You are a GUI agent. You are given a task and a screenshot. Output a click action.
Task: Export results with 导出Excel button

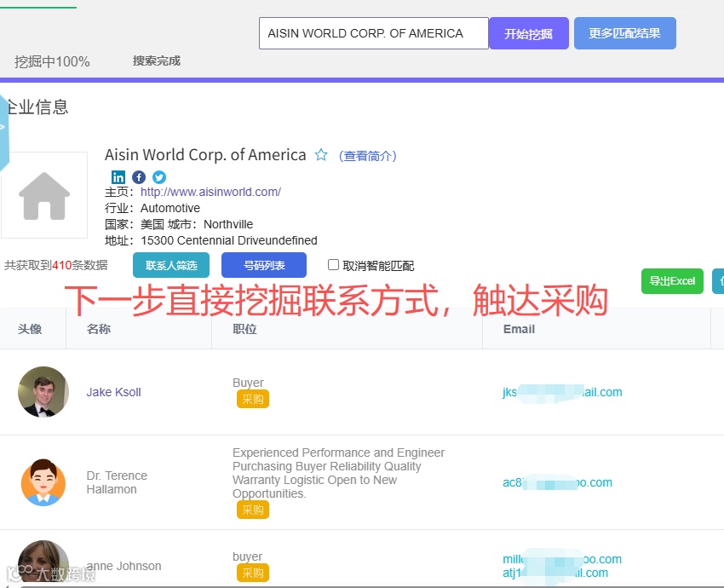[x=672, y=281]
